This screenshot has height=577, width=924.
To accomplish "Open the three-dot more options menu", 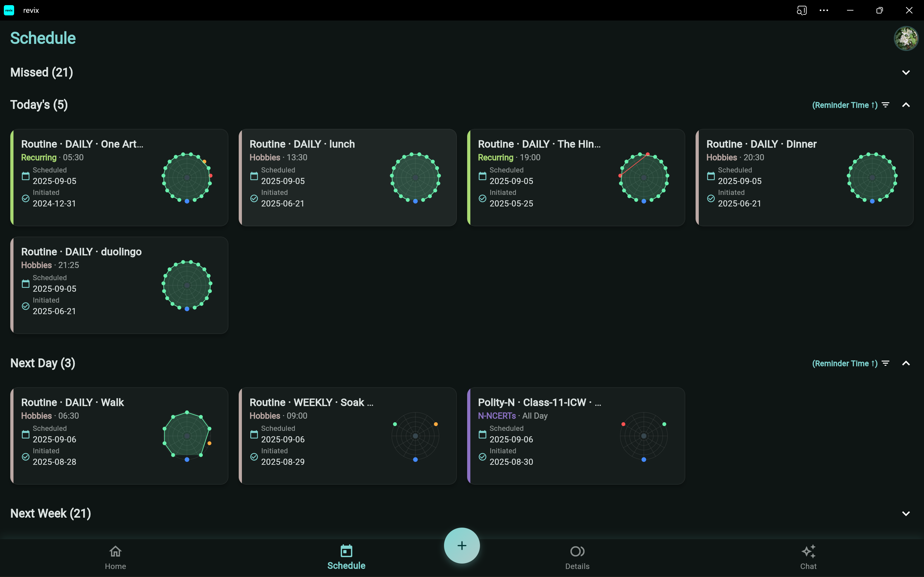I will click(824, 10).
